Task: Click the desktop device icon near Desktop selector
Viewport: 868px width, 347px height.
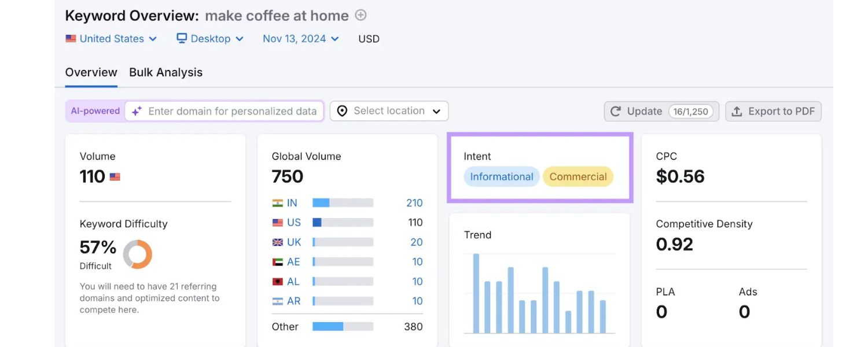Action: tap(181, 38)
